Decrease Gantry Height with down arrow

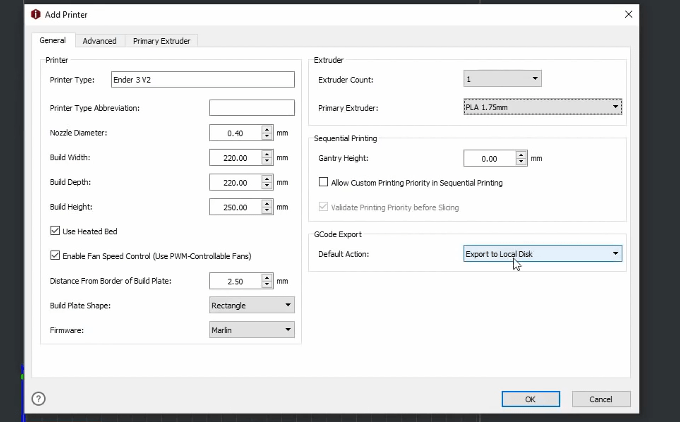(x=521, y=162)
